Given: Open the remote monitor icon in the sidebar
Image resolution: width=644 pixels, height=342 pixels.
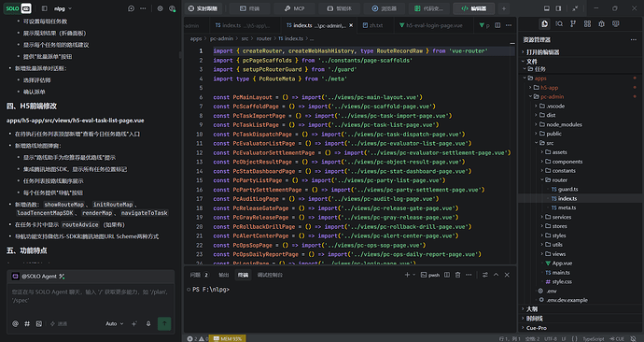Looking at the screenshot, I should click(x=616, y=24).
